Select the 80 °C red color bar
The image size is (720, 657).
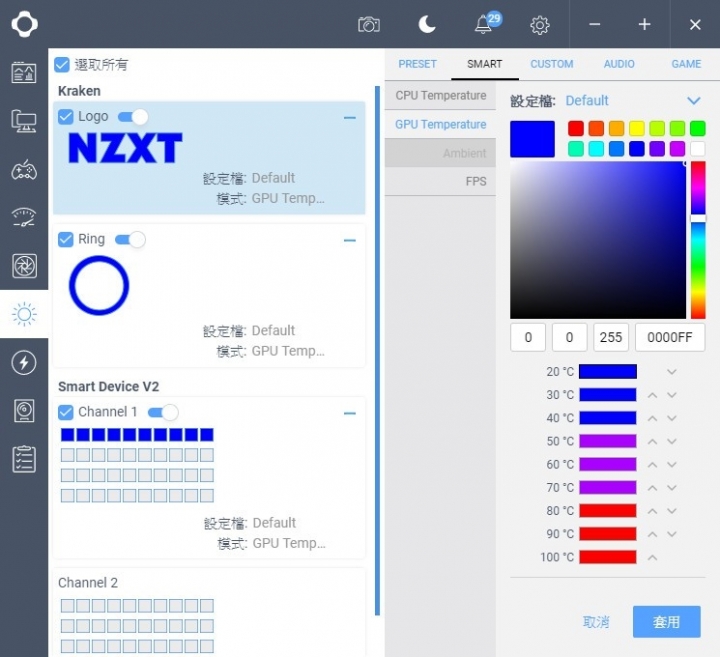coord(608,511)
